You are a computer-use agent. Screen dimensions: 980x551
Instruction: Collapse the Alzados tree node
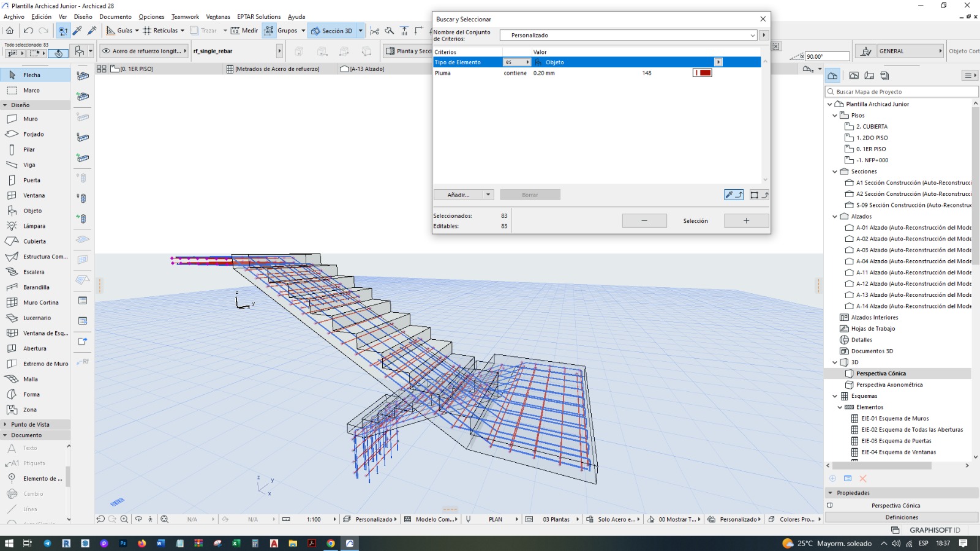[835, 216]
